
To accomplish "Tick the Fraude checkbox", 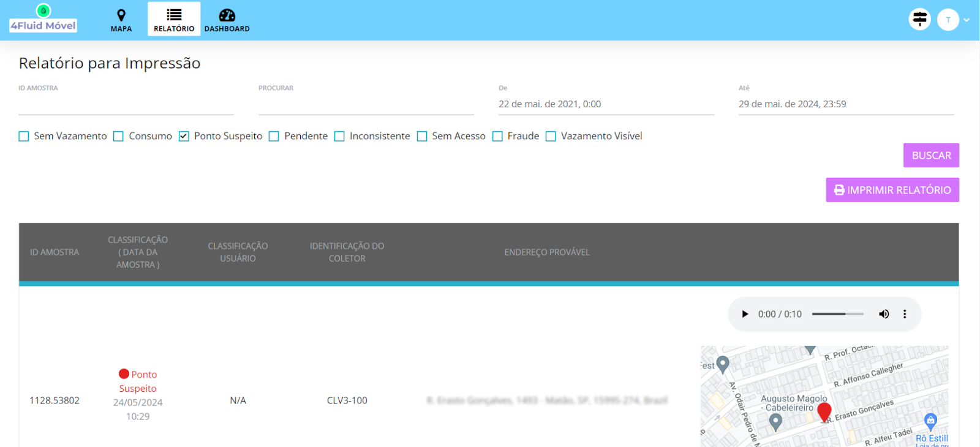I will tap(497, 136).
